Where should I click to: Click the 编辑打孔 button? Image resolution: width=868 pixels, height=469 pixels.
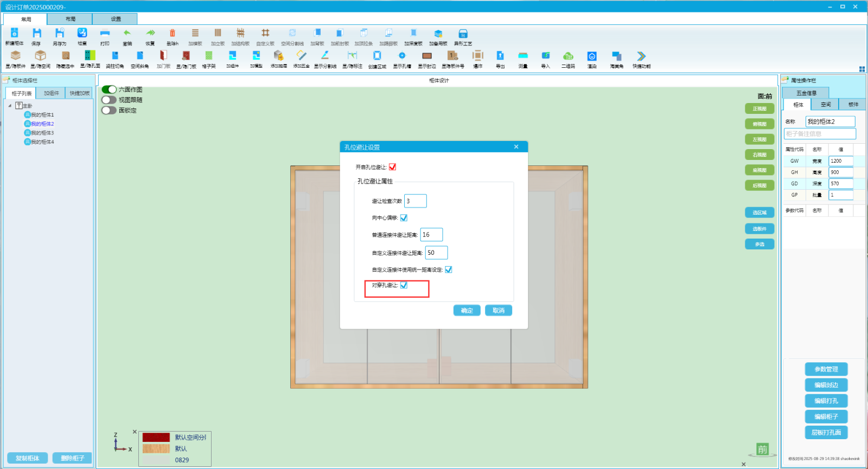pos(826,401)
